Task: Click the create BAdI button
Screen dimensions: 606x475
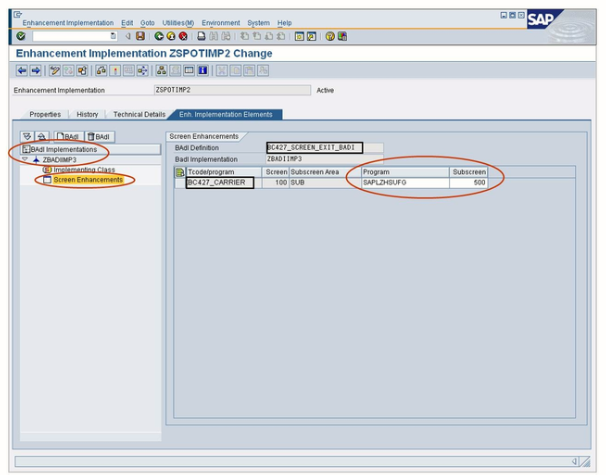Action: [68, 136]
